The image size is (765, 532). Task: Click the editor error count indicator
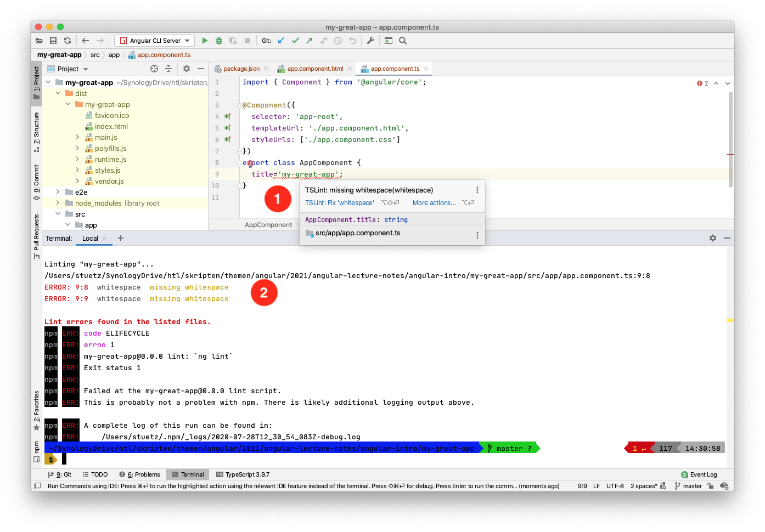click(702, 83)
